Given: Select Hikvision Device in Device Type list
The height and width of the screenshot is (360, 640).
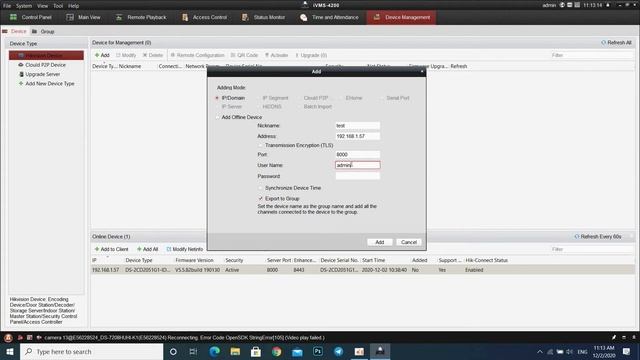Looking at the screenshot, I should (x=46, y=55).
